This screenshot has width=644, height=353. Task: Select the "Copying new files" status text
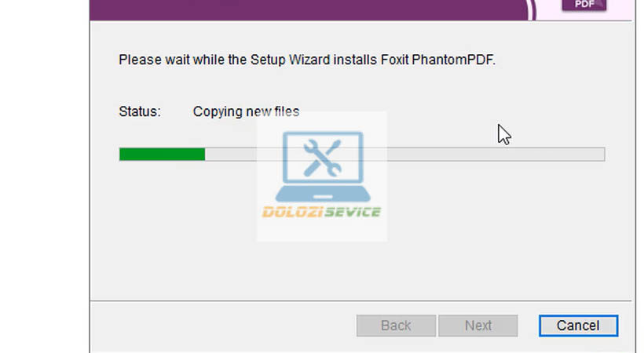point(246,111)
